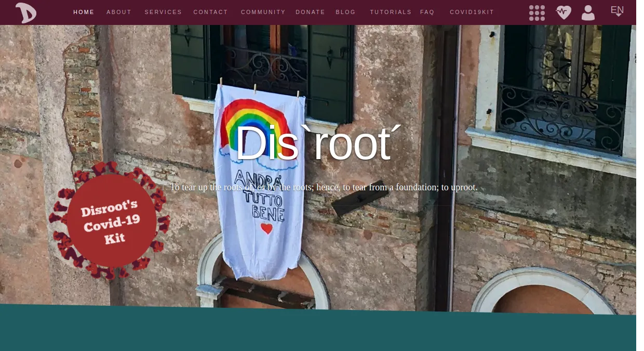Screen dimensions: 644x351
Task: Open the heartbeat status icon
Action: coord(563,12)
